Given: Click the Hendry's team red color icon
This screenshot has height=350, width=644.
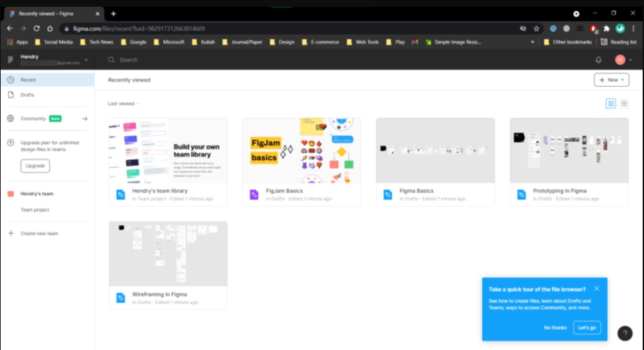Looking at the screenshot, I should coord(11,194).
